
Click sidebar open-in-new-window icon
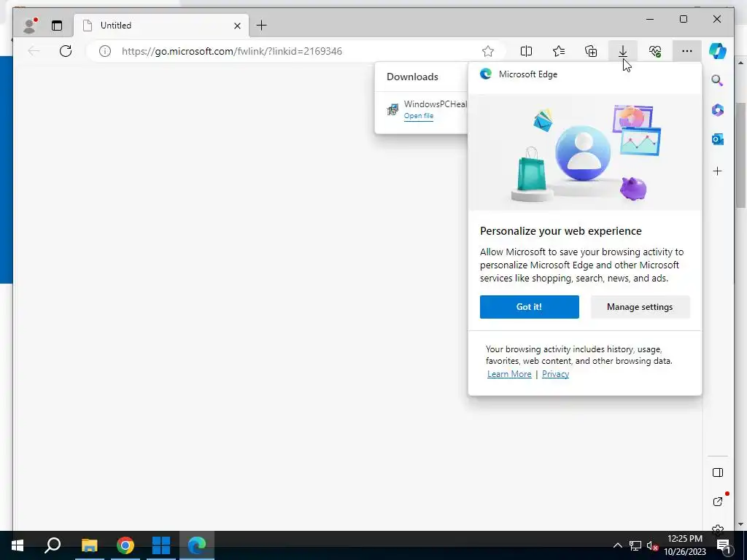pos(718,502)
